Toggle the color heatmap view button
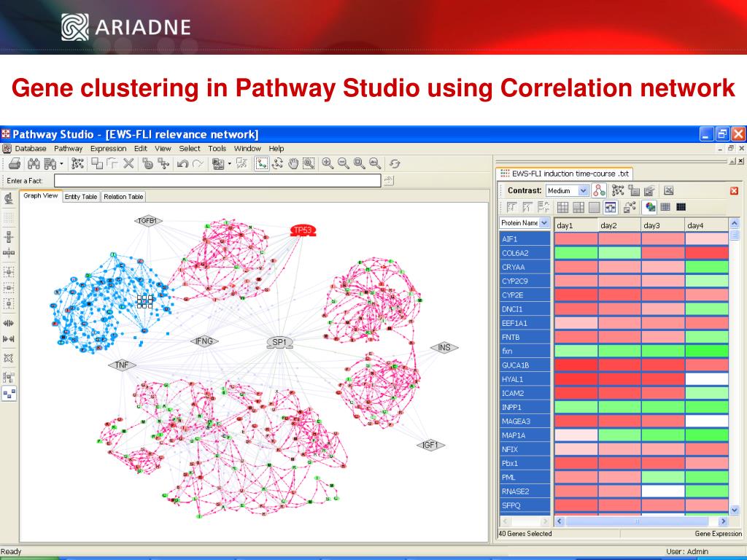This screenshot has height=560, width=747. pos(650,206)
